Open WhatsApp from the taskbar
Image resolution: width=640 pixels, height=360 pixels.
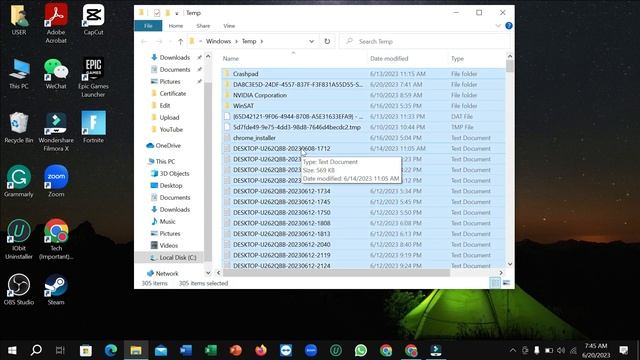point(361,350)
